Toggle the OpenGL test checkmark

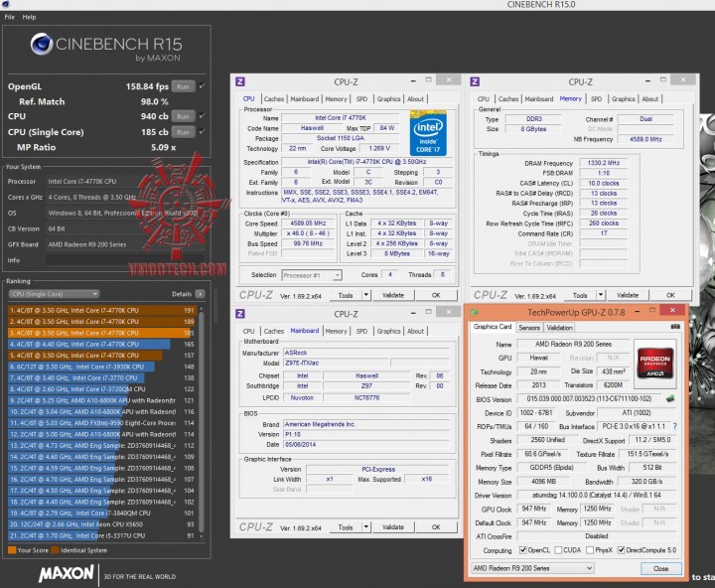tap(203, 85)
